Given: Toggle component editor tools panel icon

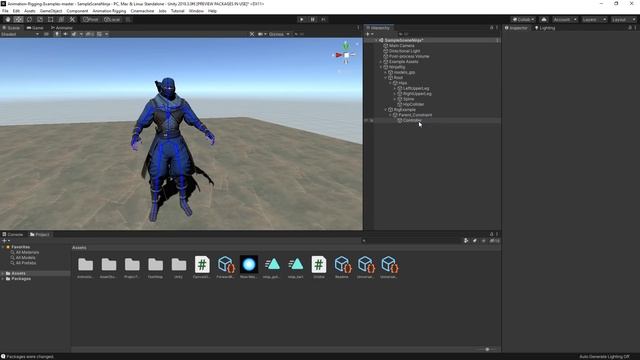Looking at the screenshot, I should pos(252,34).
